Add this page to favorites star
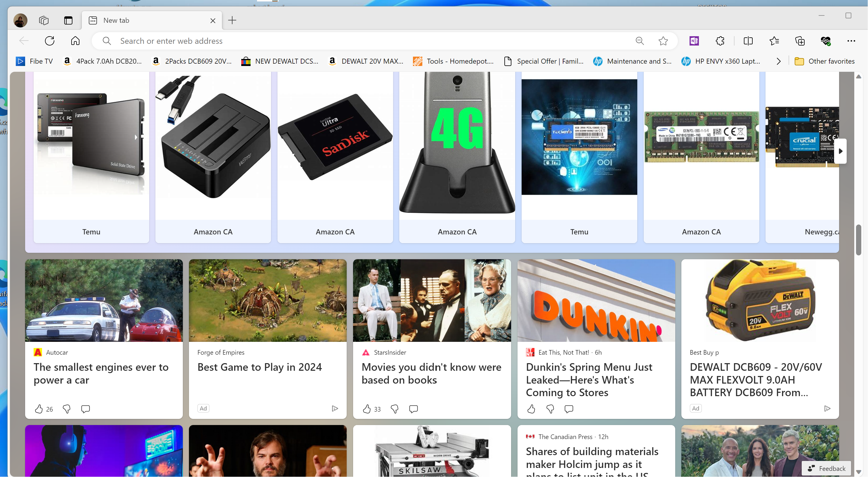Image resolution: width=868 pixels, height=477 pixels. [x=663, y=41]
